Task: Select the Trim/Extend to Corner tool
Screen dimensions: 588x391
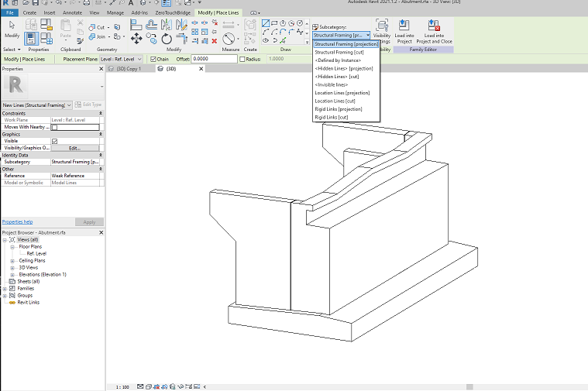Action: tap(181, 38)
